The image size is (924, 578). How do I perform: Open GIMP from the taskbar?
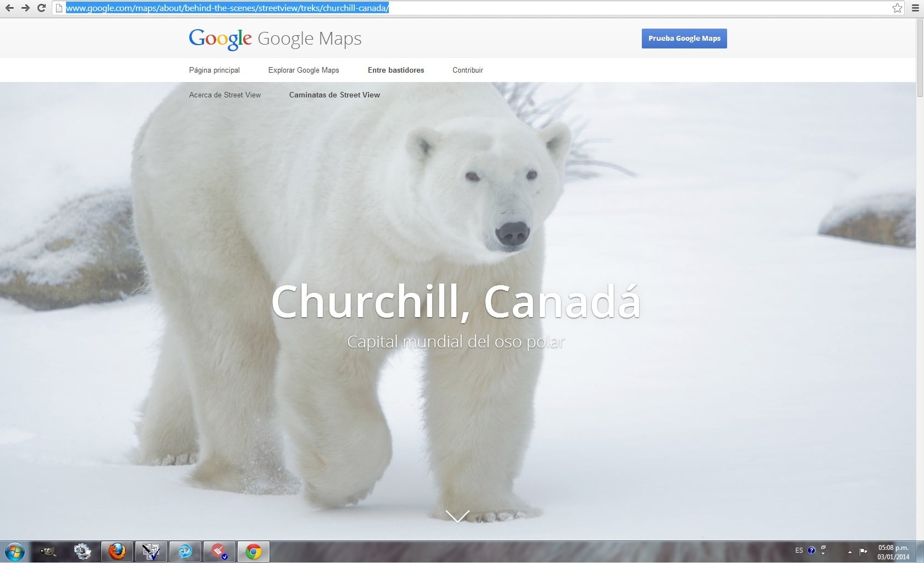coord(48,551)
